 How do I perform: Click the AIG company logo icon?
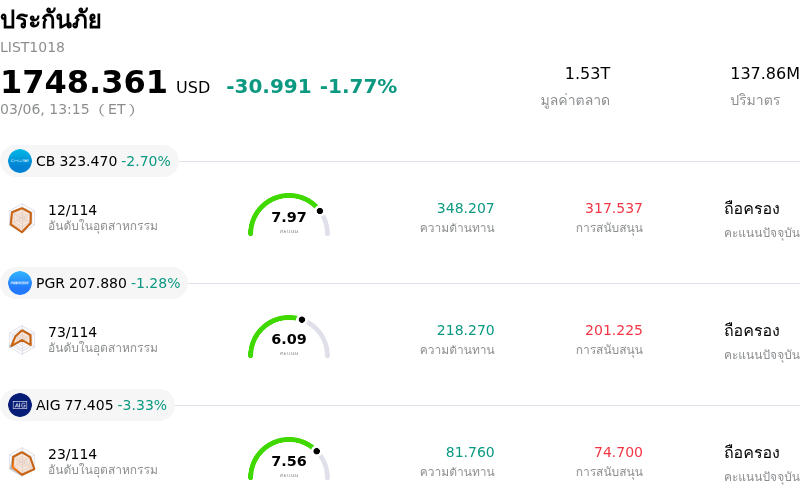pyautogui.click(x=20, y=405)
